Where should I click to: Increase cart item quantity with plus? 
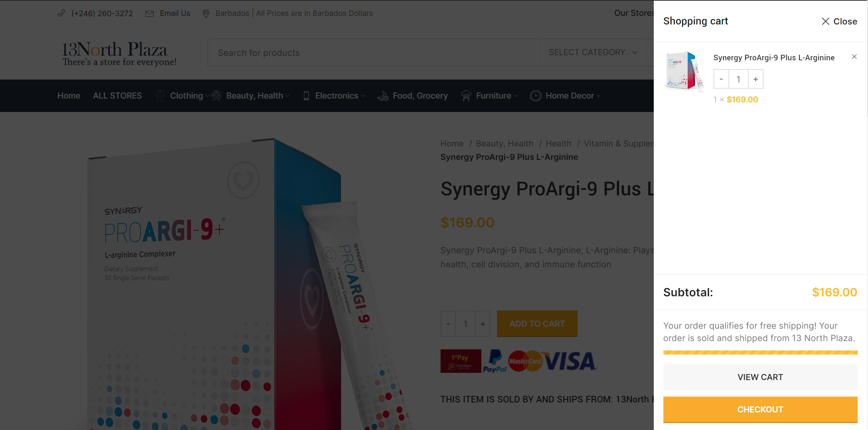(756, 79)
